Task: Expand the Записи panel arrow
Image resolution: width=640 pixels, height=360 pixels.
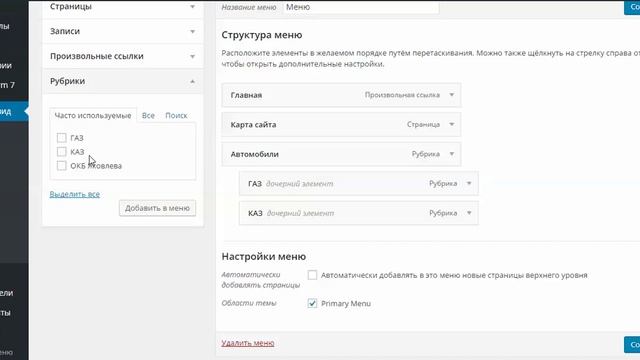Action: point(192,31)
